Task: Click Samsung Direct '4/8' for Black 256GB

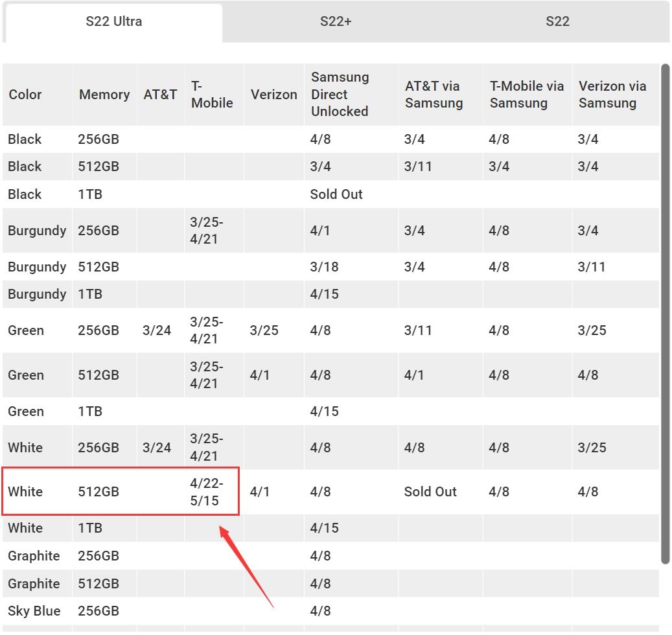Action: pyautogui.click(x=321, y=139)
